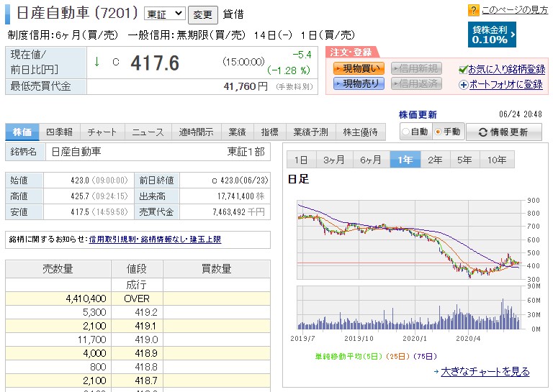The height and width of the screenshot is (392, 553).
Task: Open the 東証 market dropdown
Action: 165,14
